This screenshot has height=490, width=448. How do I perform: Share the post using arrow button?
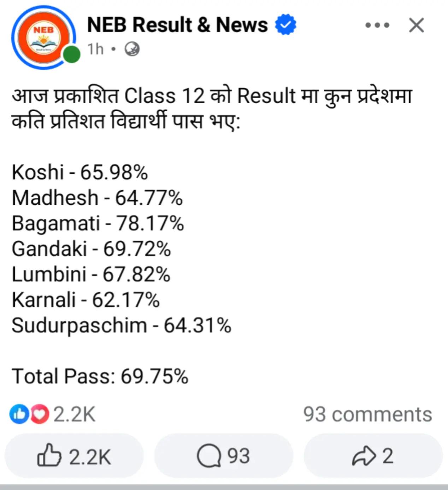(373, 456)
